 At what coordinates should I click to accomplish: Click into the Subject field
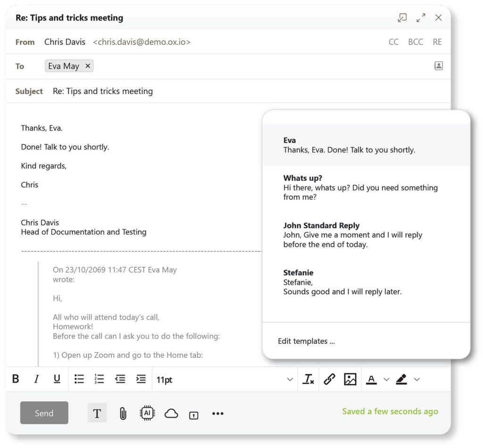click(236, 91)
